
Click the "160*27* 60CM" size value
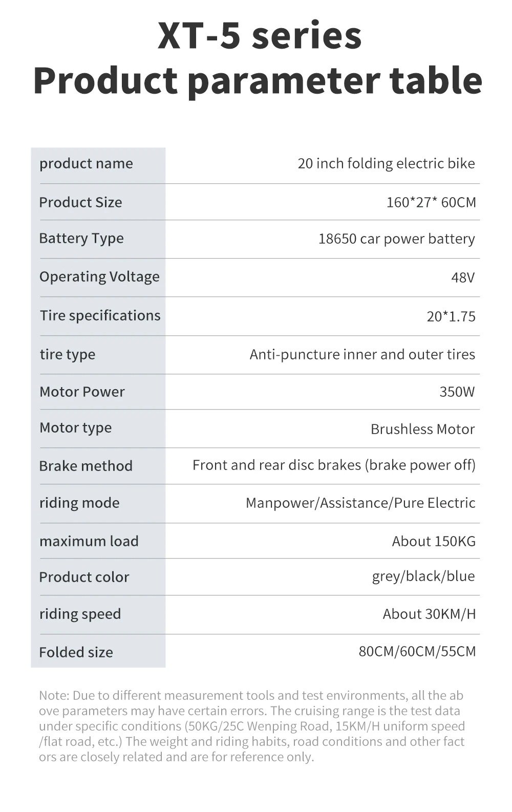click(x=431, y=202)
